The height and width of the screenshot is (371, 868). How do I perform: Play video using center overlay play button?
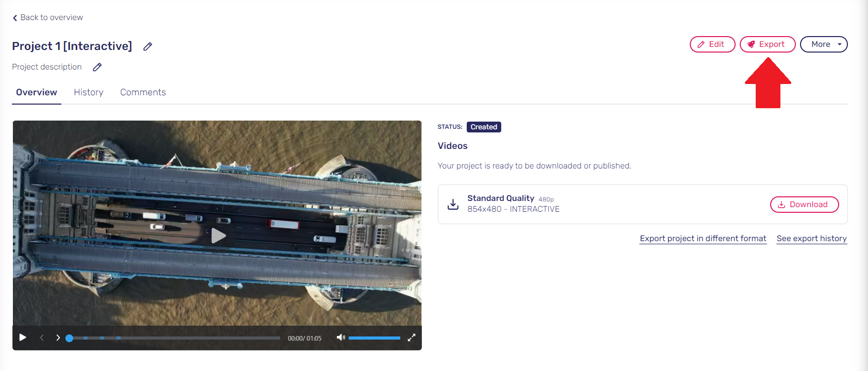[x=218, y=235]
